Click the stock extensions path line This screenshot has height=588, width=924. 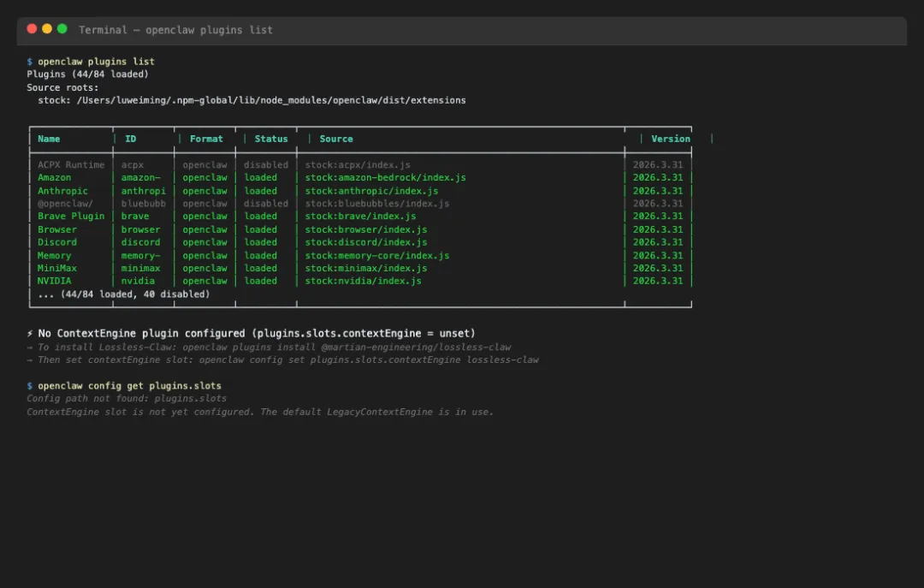tap(252, 100)
